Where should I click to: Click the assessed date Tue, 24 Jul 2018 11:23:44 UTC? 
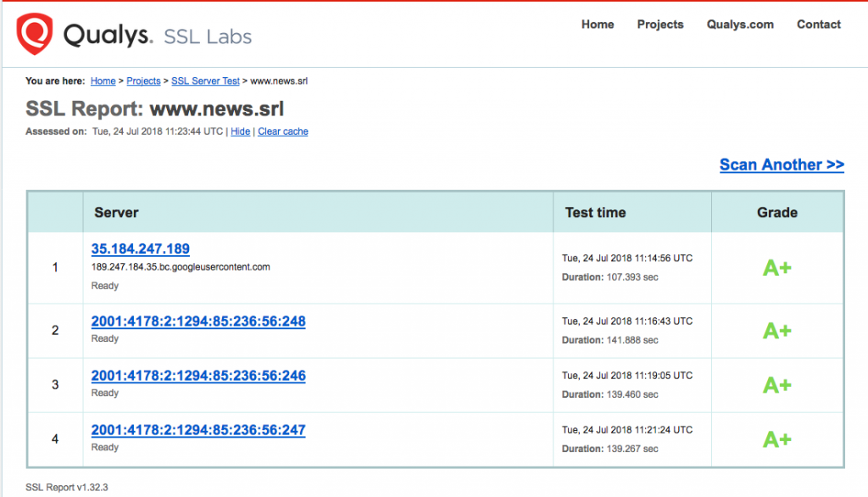click(157, 131)
